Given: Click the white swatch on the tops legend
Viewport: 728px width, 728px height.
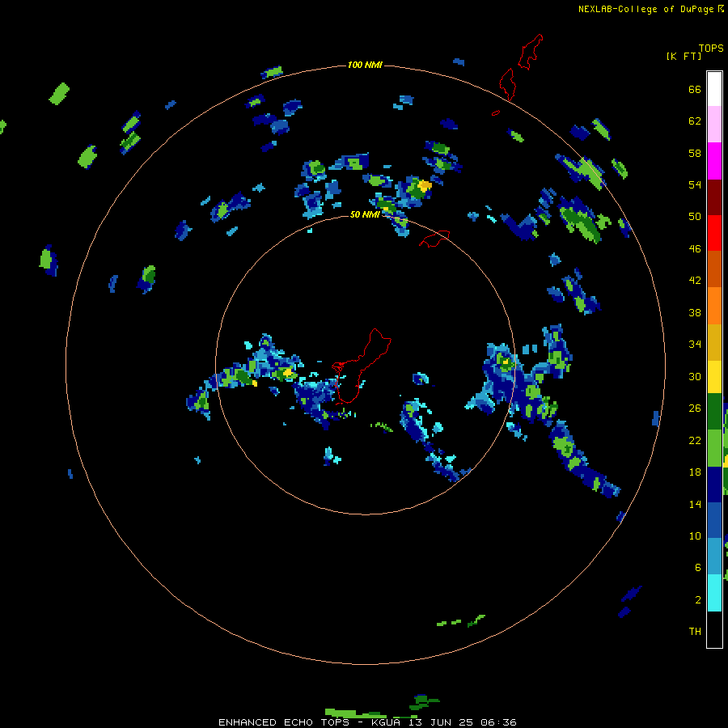Looking at the screenshot, I should click(x=714, y=89).
